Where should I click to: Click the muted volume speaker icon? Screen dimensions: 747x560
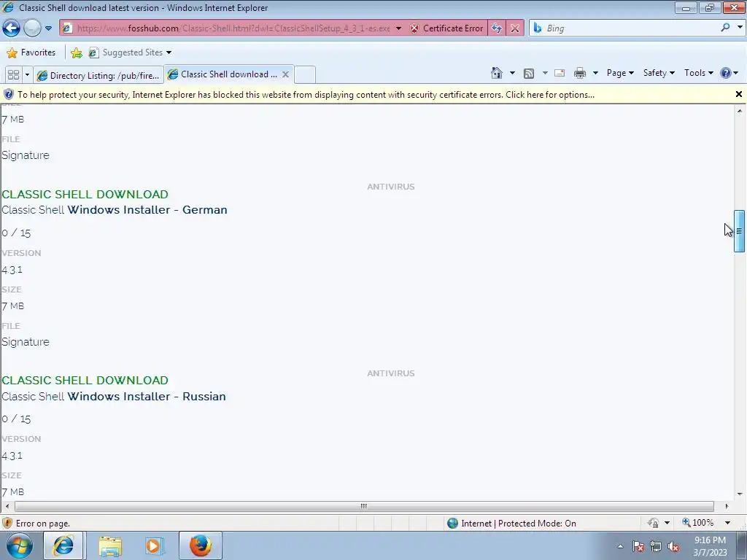click(x=673, y=546)
